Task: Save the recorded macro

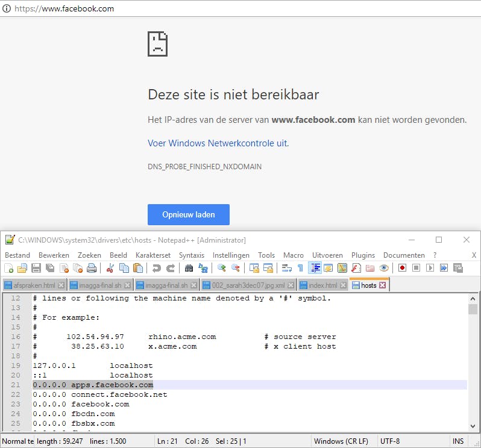Action: pos(458,268)
